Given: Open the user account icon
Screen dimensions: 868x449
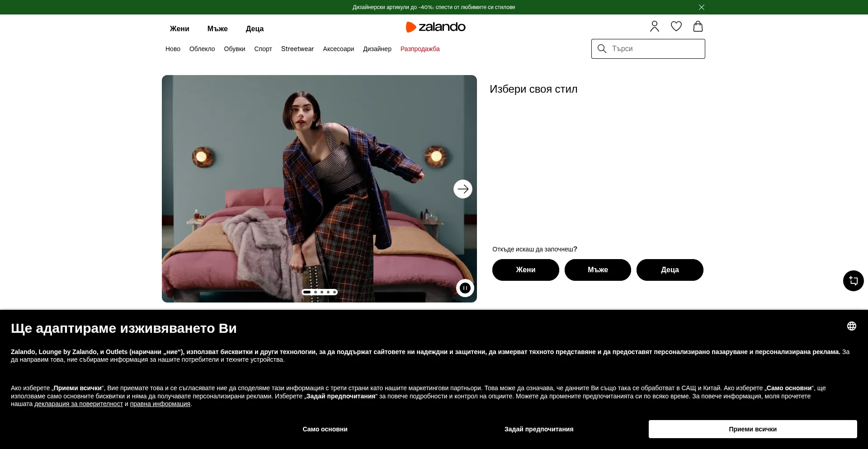Looking at the screenshot, I should [x=655, y=27].
